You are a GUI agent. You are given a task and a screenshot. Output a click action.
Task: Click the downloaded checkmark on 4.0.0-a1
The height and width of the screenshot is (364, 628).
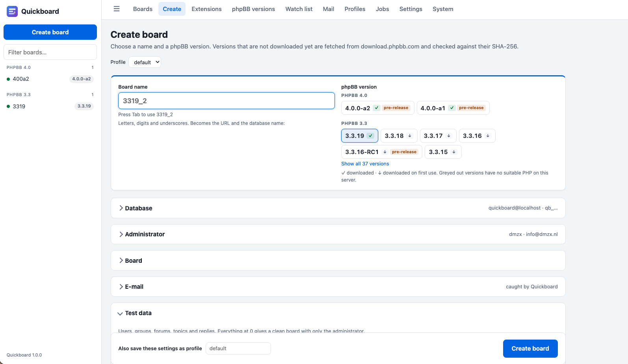point(452,108)
